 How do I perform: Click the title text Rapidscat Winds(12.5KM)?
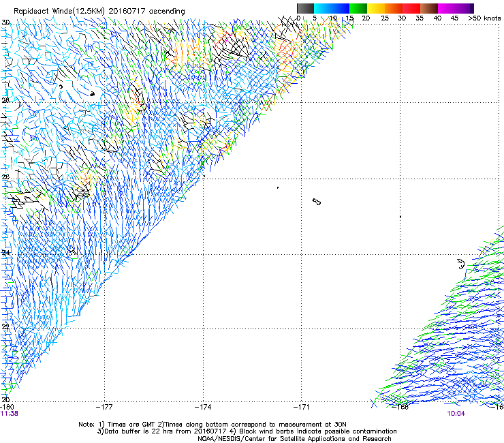click(x=59, y=12)
